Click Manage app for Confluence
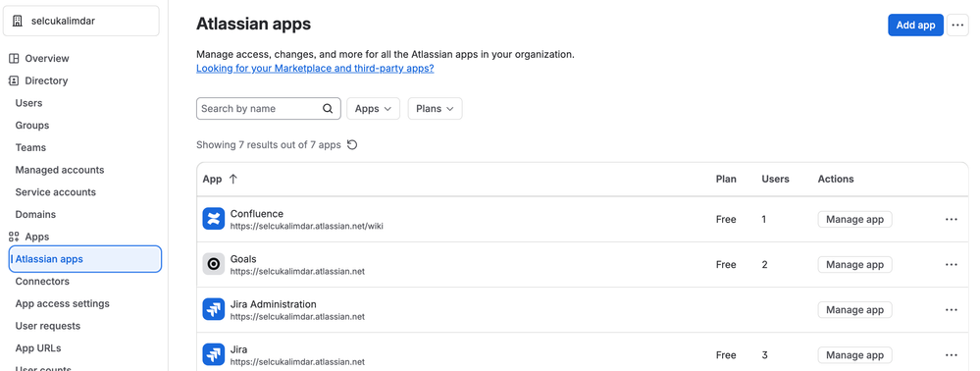 (855, 219)
